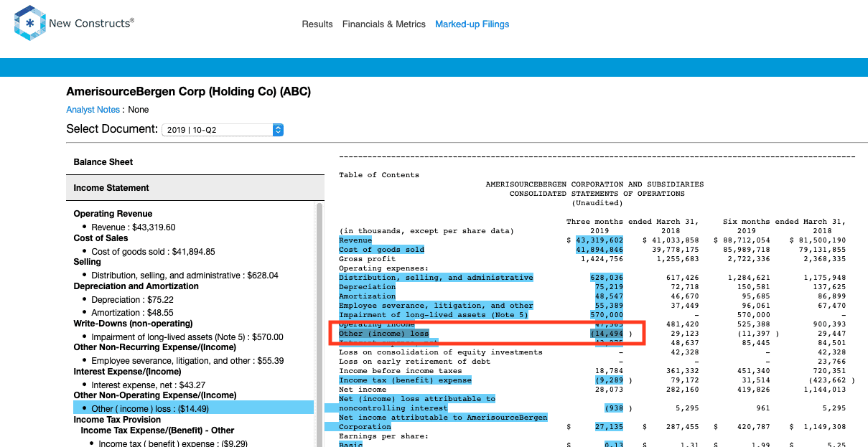Click the Other Non-Operating Expense/(Income) heading
The height and width of the screenshot is (447, 868).
pos(154,395)
